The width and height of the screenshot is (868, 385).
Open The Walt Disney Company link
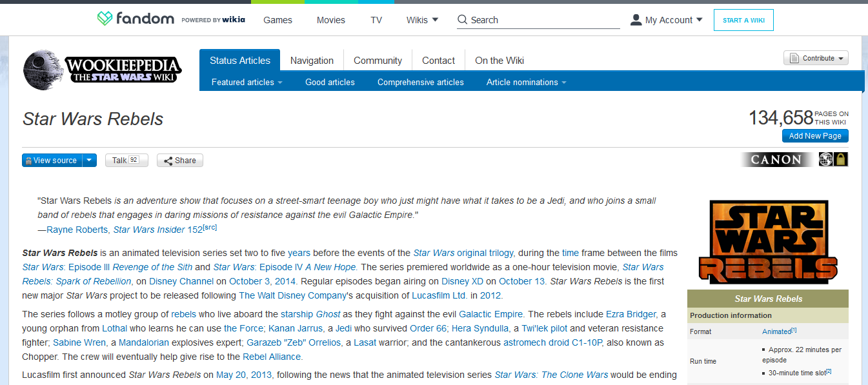(293, 295)
